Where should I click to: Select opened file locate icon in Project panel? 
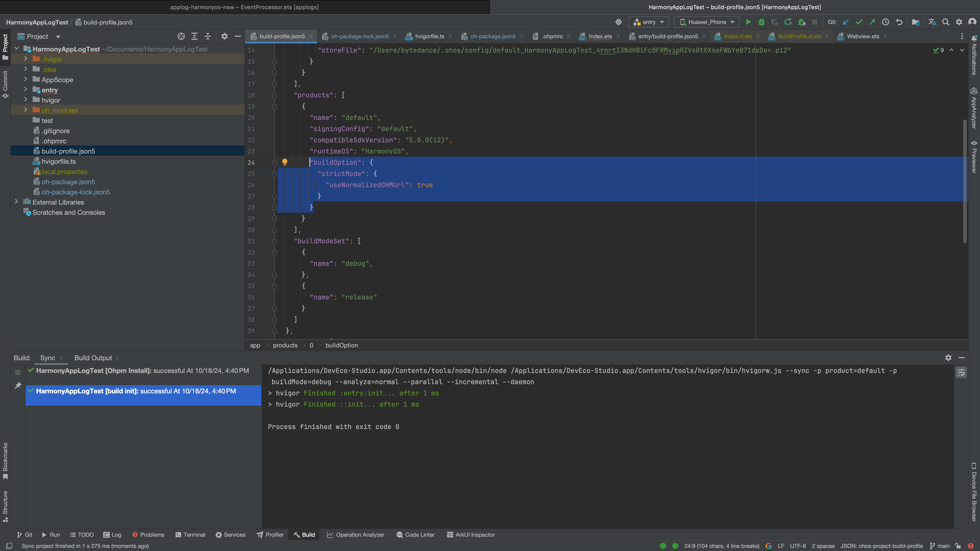pos(181,36)
